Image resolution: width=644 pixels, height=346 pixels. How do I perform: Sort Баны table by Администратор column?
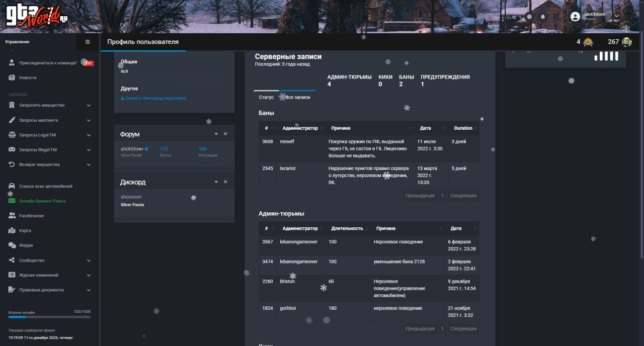pos(300,128)
